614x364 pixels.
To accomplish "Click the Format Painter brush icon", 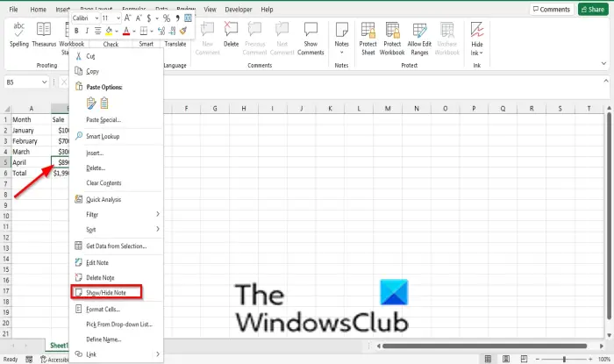I will pyautogui.click(x=182, y=31).
